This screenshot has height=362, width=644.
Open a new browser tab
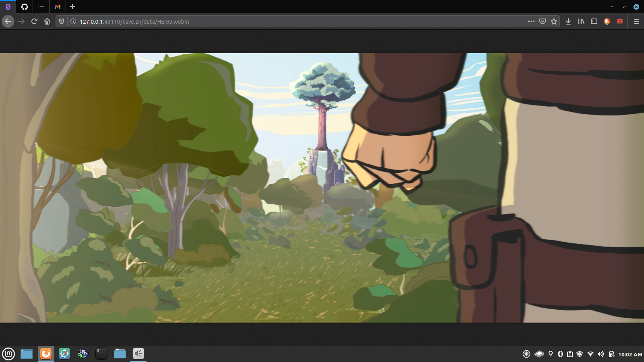pos(72,6)
